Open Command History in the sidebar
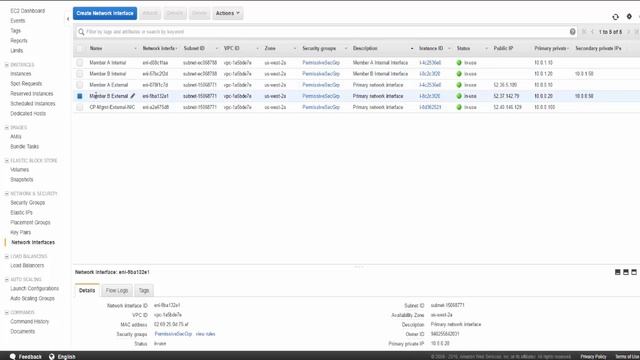The height and width of the screenshot is (360, 640). [x=29, y=321]
